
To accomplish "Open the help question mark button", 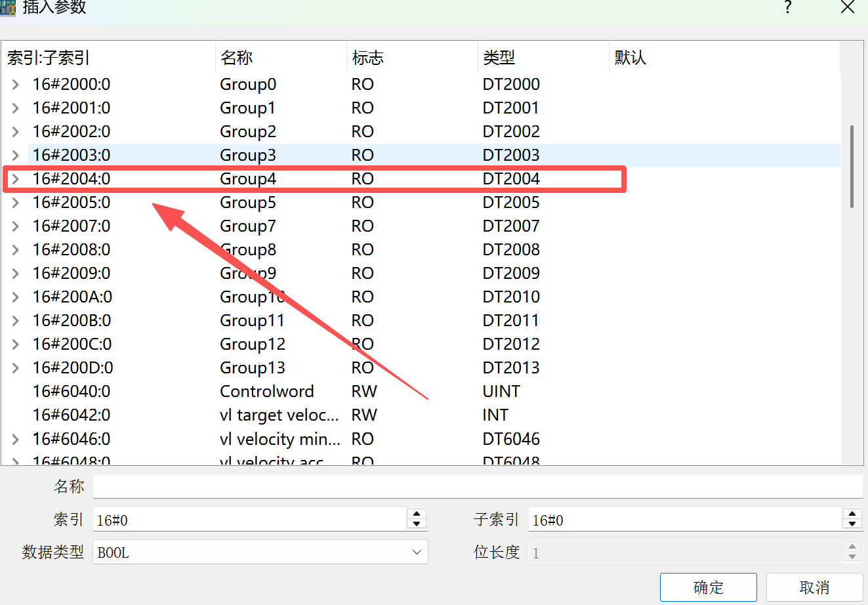I will click(x=788, y=8).
